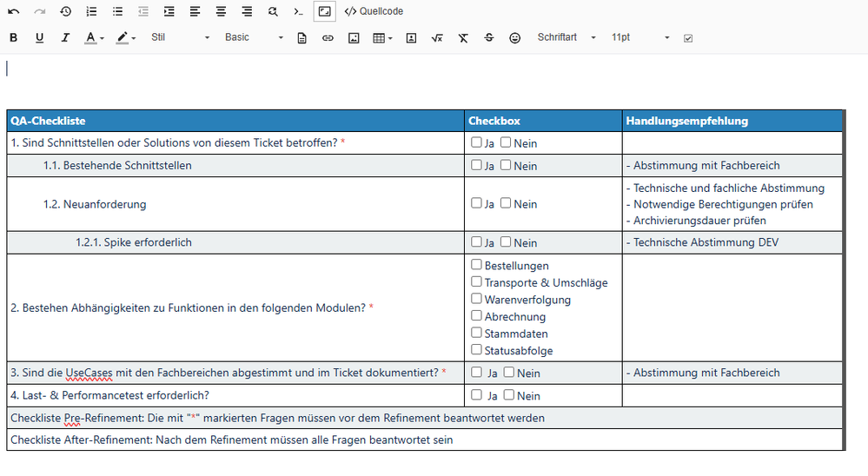Insert a bulleted list

click(117, 11)
